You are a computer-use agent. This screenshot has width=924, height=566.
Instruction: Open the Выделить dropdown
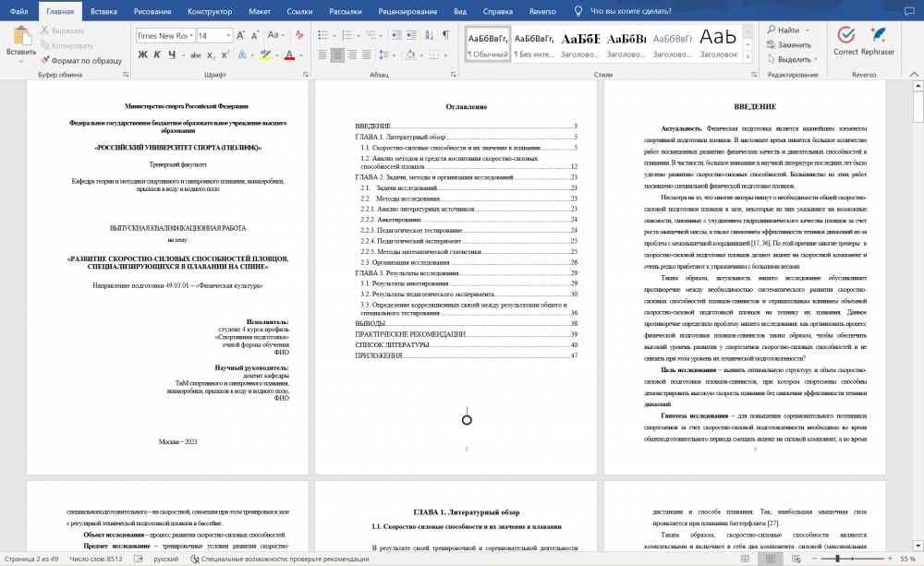(x=793, y=59)
